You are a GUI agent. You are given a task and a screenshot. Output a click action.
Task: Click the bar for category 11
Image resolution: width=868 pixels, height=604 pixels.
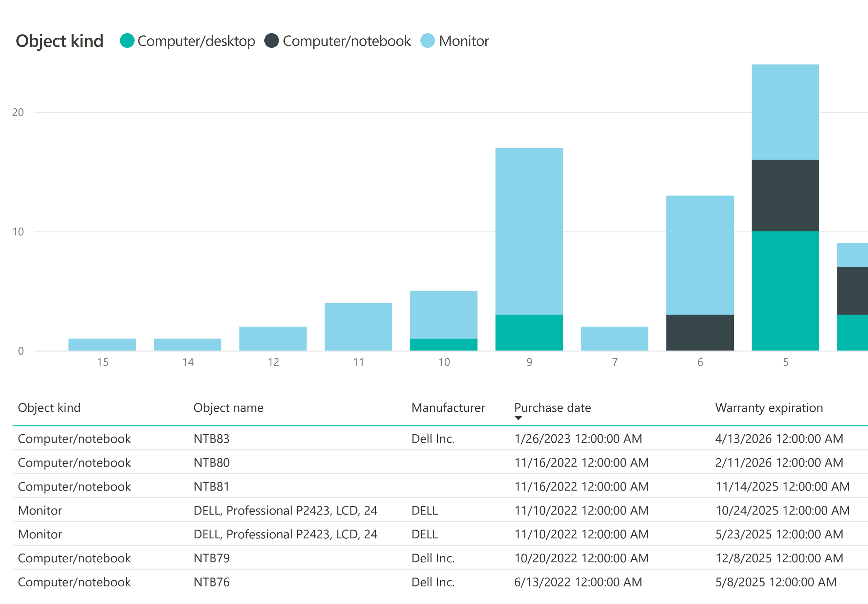point(358,327)
